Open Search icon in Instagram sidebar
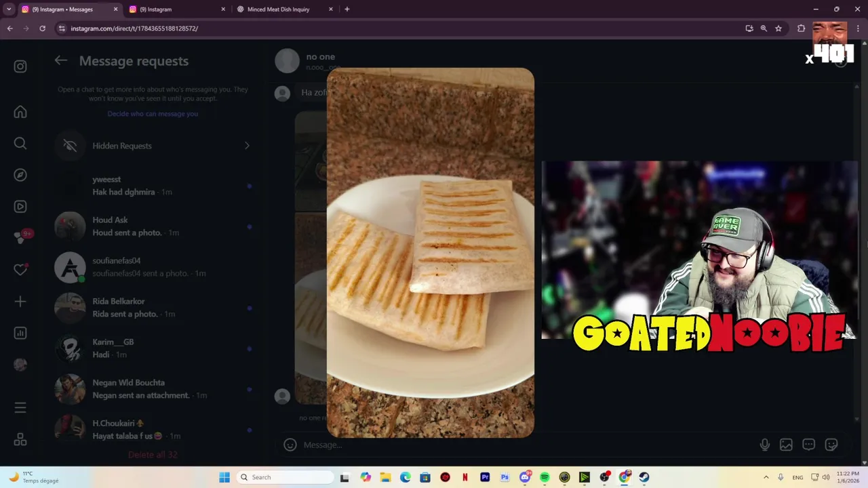The image size is (868, 488). (x=20, y=143)
